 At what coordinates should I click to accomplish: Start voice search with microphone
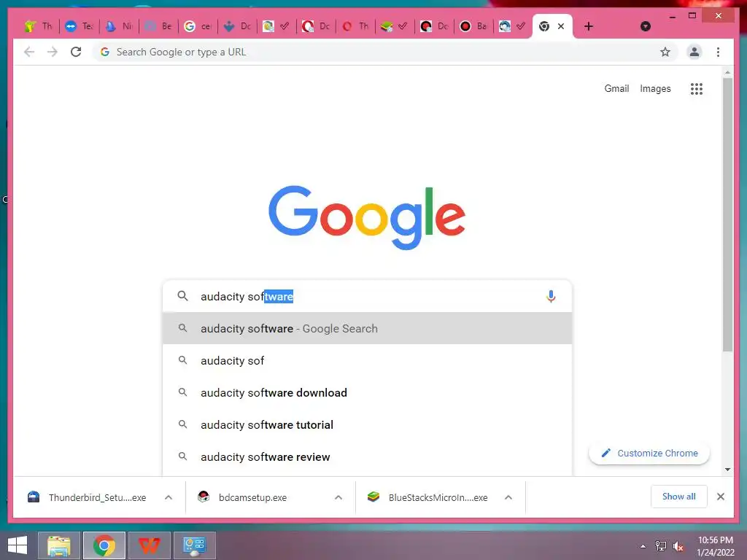(x=551, y=296)
